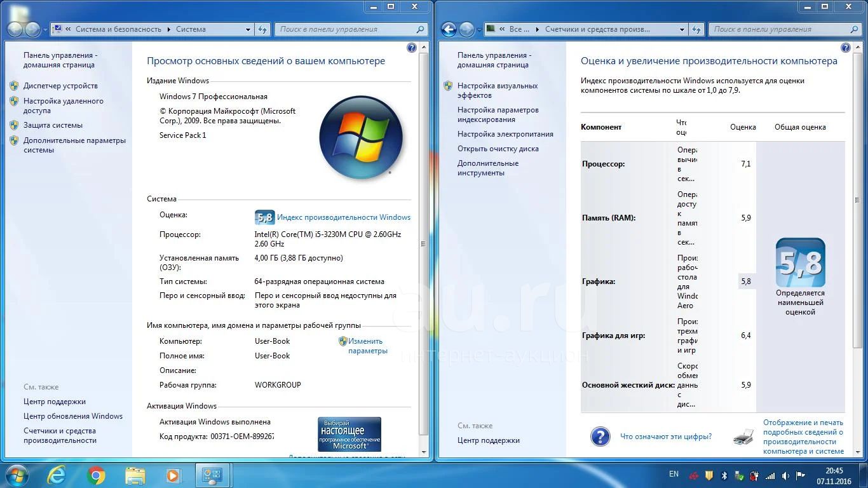Screen dimensions: 868x488
Task: Click the printer icon in performance window
Action: tap(743, 437)
